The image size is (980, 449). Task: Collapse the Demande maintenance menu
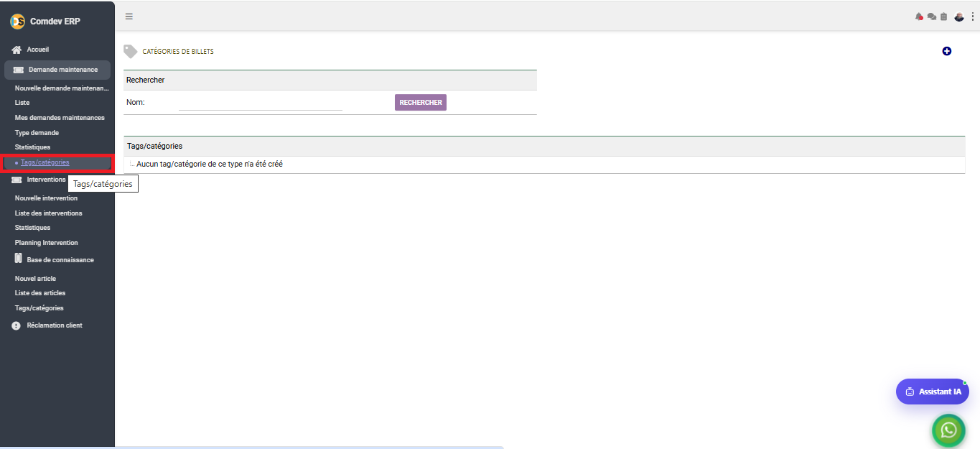[57, 70]
